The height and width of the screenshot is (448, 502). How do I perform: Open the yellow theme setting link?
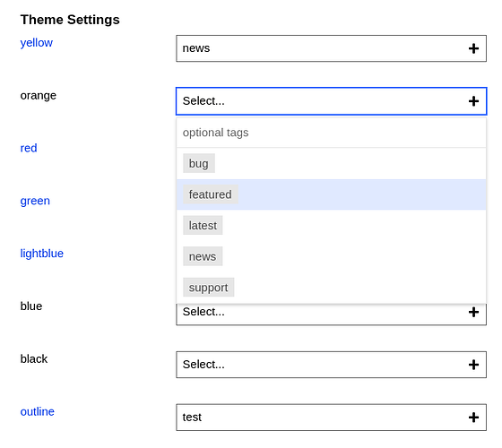(37, 43)
